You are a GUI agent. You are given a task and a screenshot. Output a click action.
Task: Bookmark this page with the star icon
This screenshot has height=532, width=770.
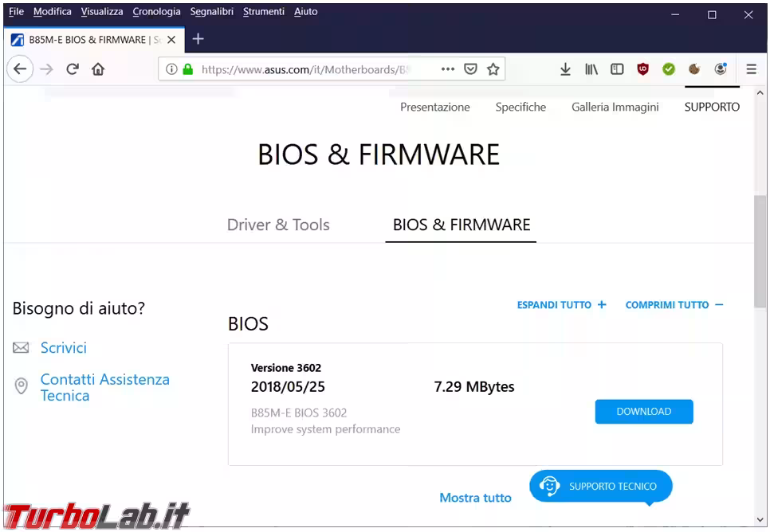point(493,69)
